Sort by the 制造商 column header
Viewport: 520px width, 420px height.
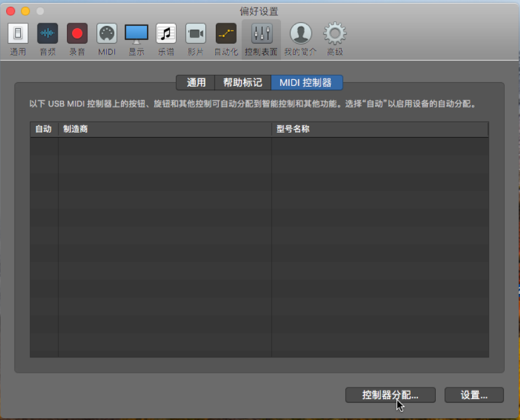(x=165, y=130)
